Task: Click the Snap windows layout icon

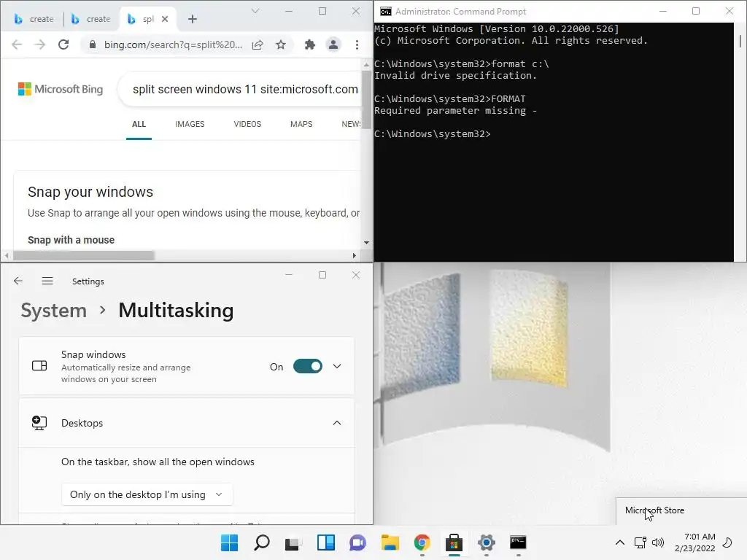Action: click(39, 366)
